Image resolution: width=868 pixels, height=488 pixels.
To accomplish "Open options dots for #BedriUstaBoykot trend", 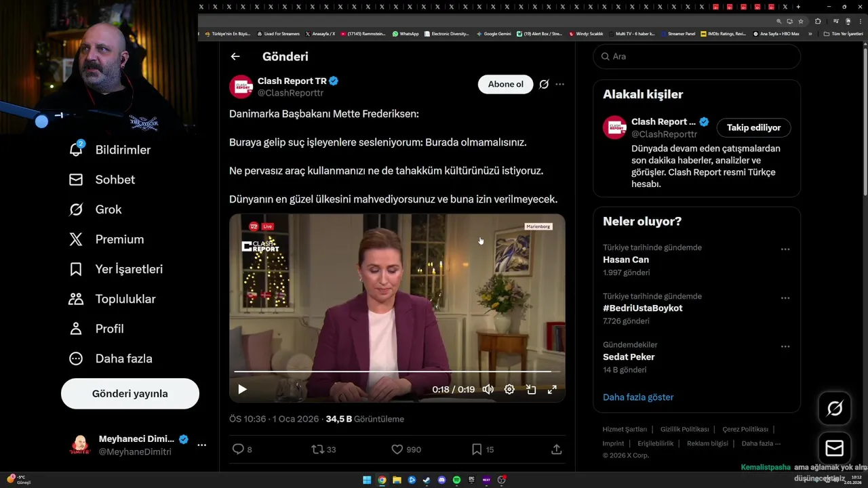I will click(x=785, y=298).
